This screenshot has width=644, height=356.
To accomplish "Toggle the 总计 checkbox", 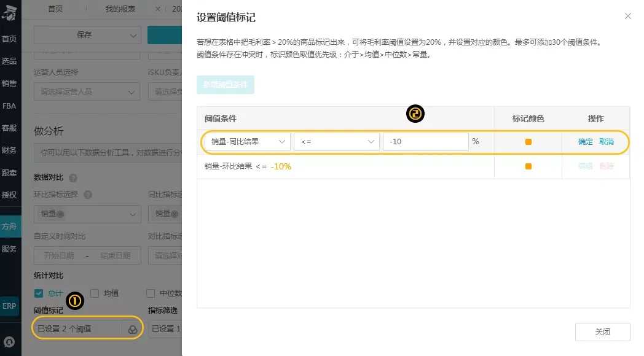I will [39, 293].
